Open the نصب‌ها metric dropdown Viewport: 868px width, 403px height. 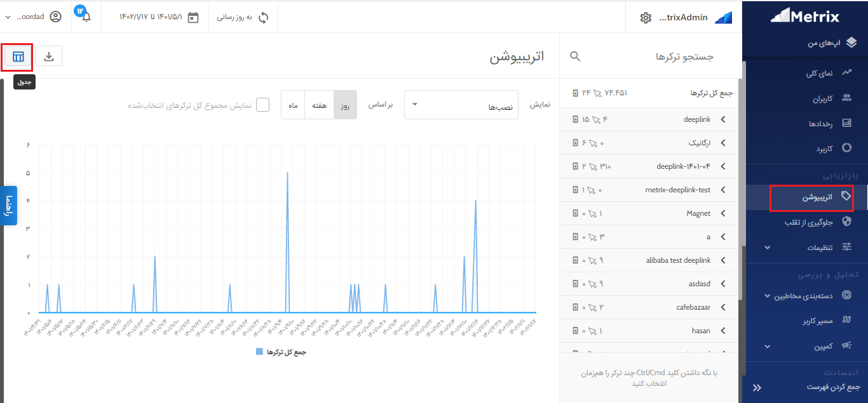pos(461,105)
